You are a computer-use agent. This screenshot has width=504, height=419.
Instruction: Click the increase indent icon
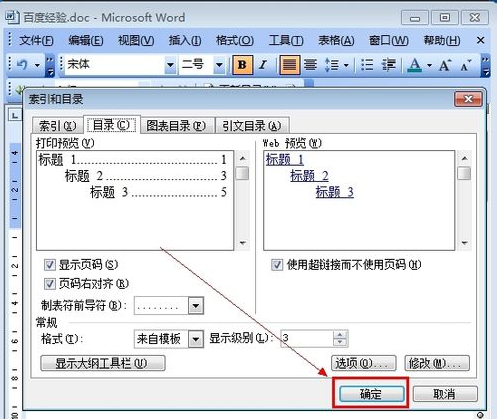pos(389,64)
